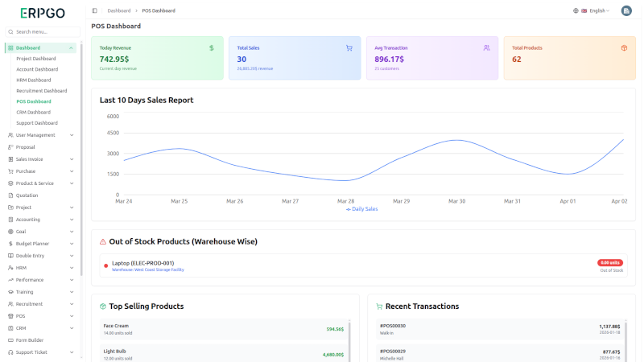Click the Today Revenue dollar icon

tap(211, 48)
